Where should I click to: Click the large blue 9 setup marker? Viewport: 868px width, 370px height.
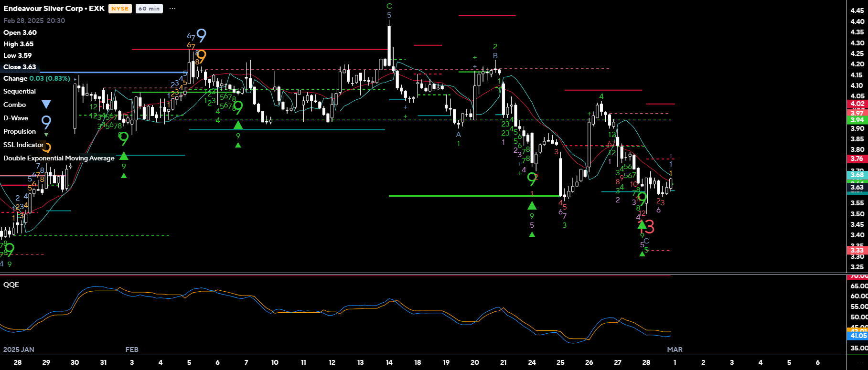202,35
